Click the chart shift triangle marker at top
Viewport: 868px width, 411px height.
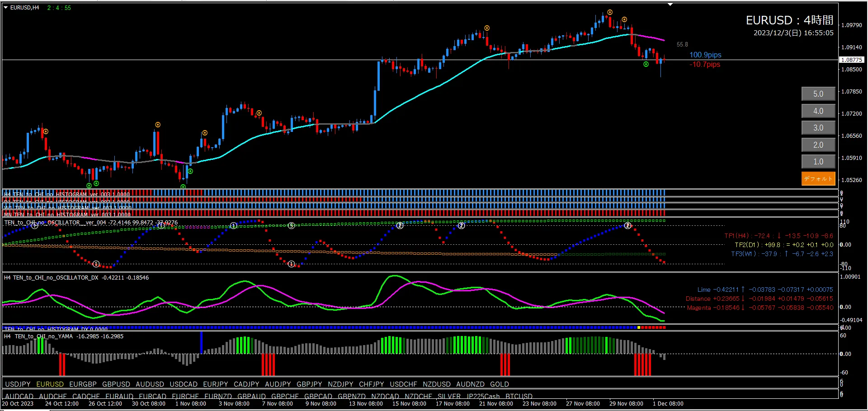[x=670, y=5]
